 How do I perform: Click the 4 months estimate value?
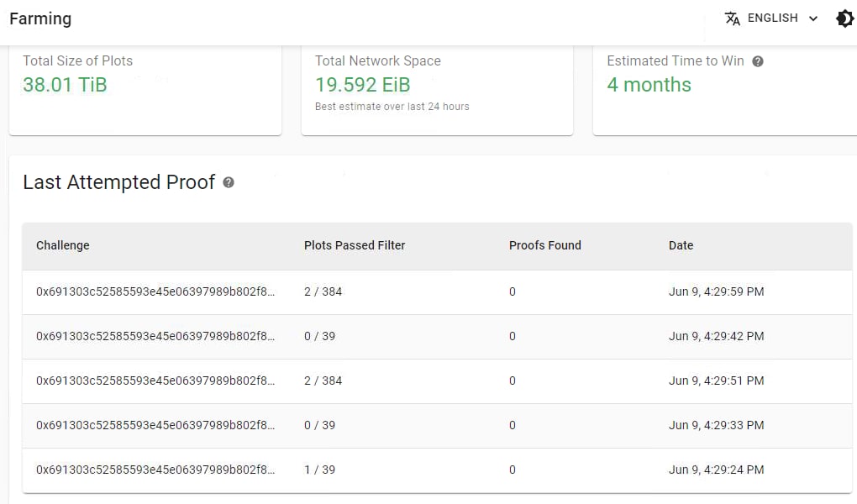649,85
